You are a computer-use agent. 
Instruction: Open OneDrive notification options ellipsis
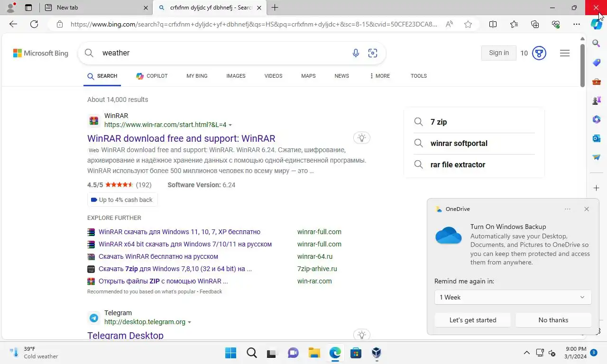point(568,209)
